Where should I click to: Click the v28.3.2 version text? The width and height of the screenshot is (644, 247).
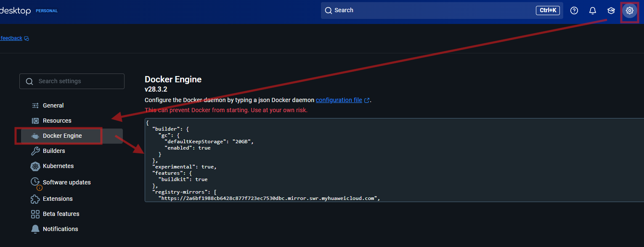point(156,89)
